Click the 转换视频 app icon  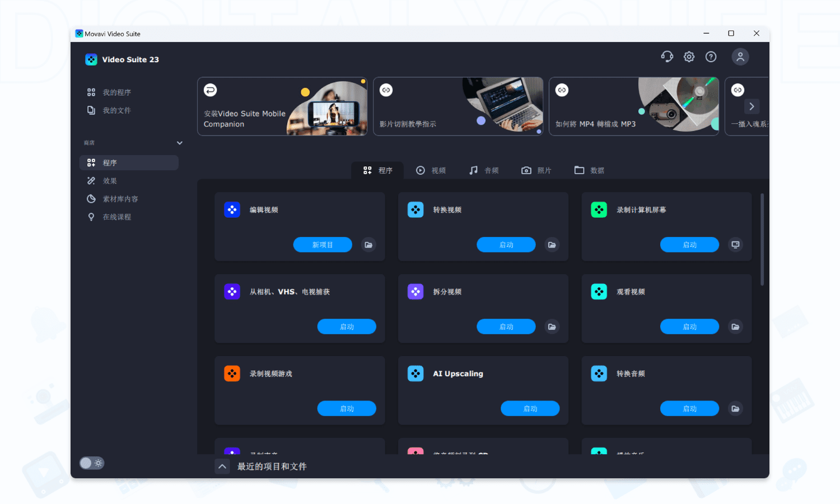coord(416,209)
